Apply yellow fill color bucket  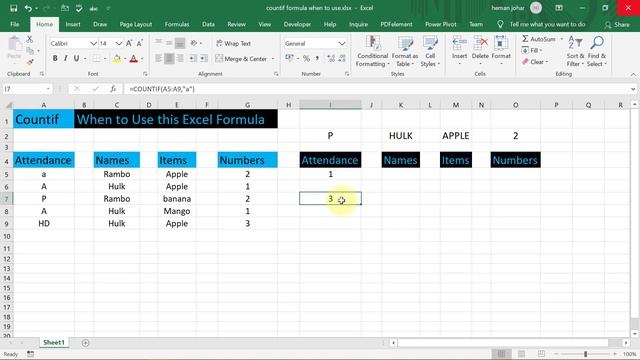pos(117,59)
